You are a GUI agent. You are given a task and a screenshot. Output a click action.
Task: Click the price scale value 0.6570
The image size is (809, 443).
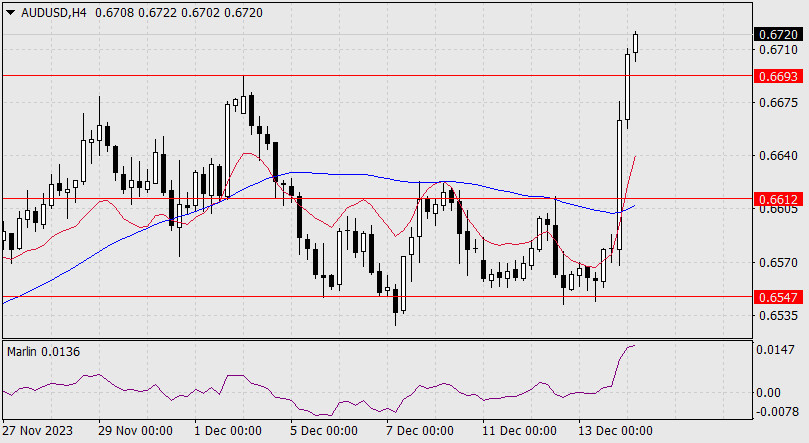pos(778,262)
